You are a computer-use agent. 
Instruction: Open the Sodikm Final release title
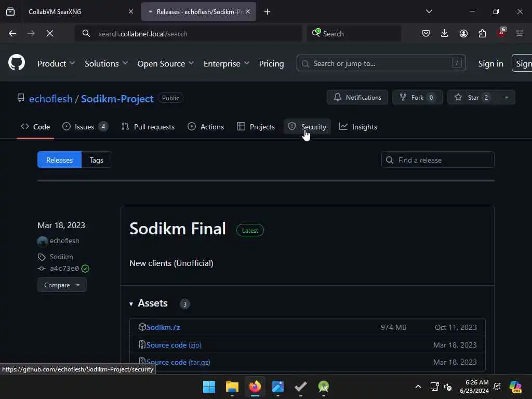coord(178,229)
